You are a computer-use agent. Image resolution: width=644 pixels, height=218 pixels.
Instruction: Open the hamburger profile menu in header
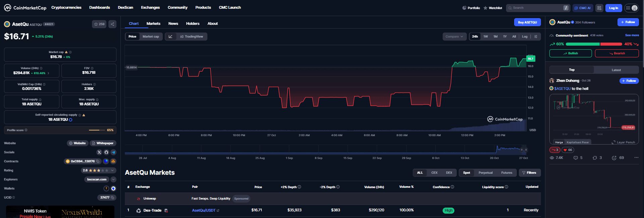631,8
